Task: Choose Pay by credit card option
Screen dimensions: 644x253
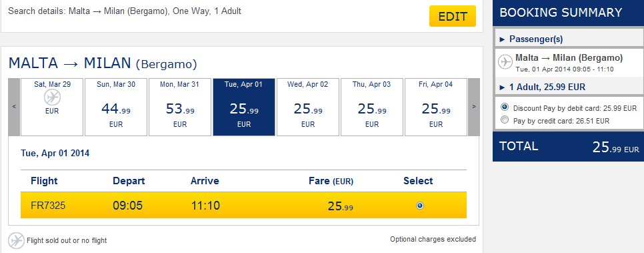Action: click(x=505, y=120)
